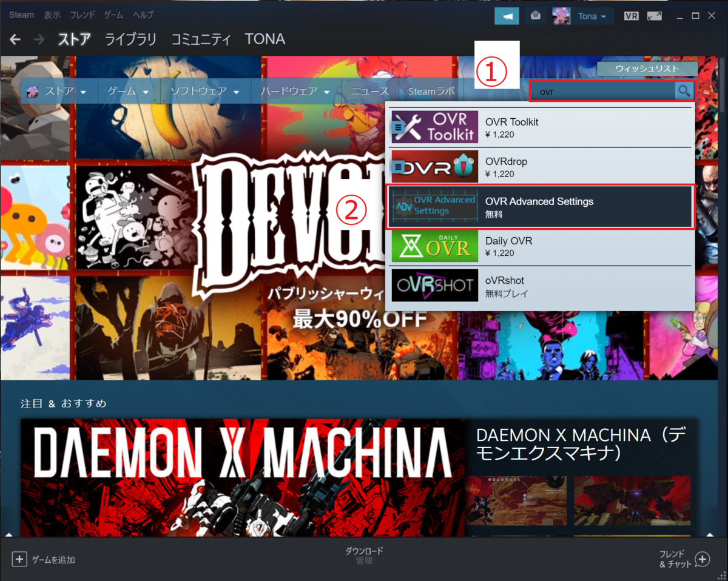Expand the ストア store dropdown
Viewport: 728px width, 581px height.
[83, 92]
